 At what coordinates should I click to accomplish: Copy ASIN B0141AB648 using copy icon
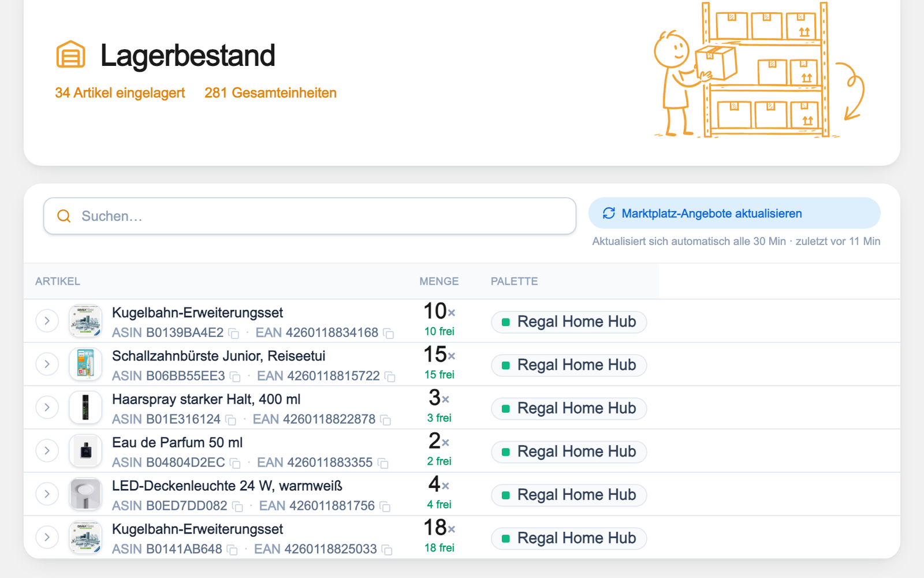click(x=232, y=550)
